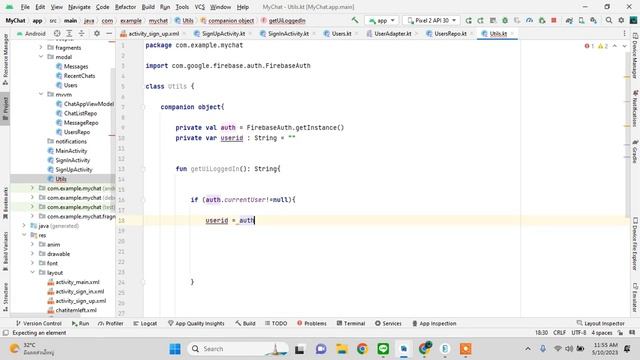The image size is (640, 360).
Task: Open the VCS menu
Action: (x=200, y=7)
